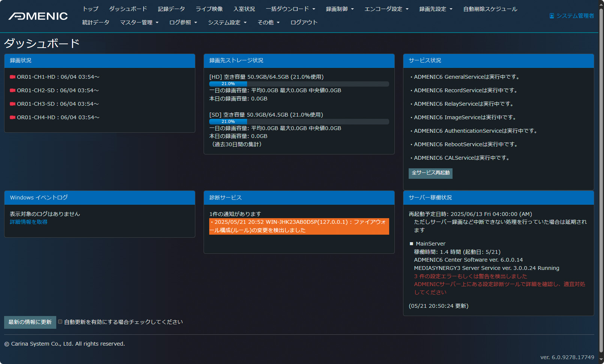
Task: Click the orange firewall change notification
Action: pos(299,226)
